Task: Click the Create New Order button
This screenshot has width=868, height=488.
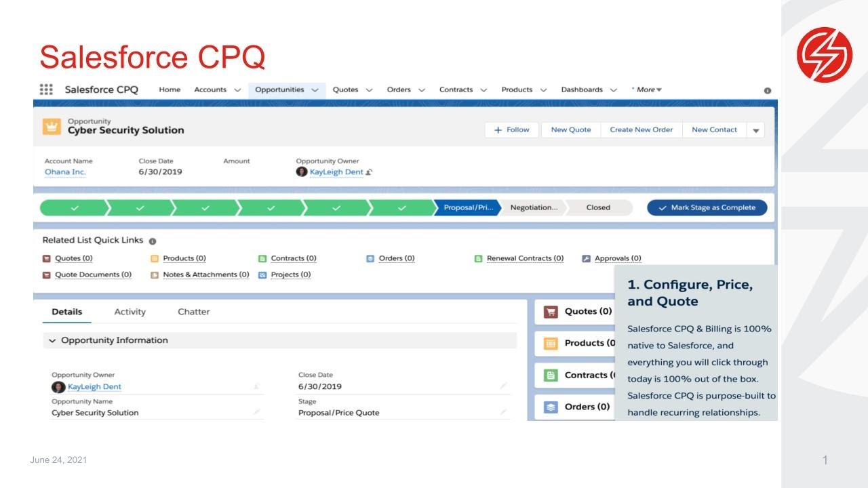Action: click(642, 130)
